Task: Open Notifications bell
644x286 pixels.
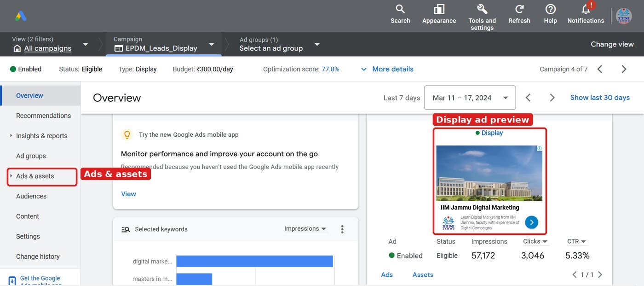Action: coord(586,14)
